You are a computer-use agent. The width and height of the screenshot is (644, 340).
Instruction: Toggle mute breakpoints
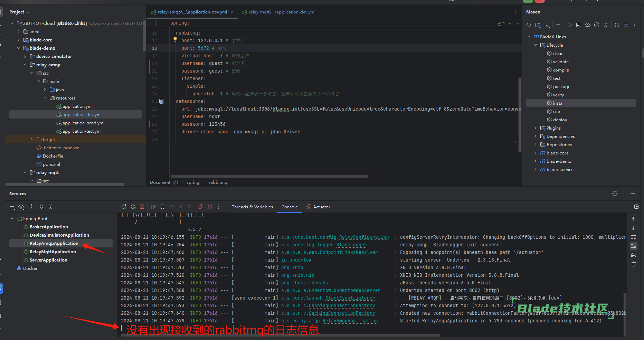(x=210, y=207)
